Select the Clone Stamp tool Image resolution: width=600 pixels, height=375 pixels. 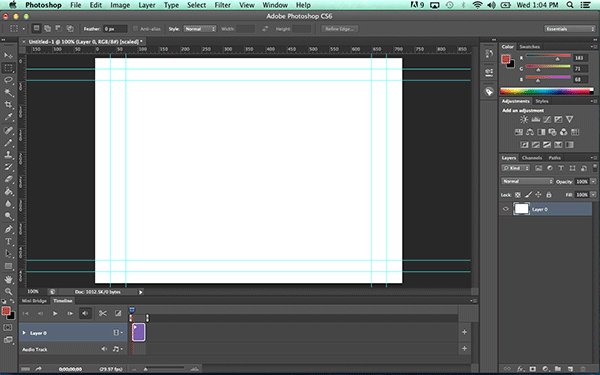(x=8, y=155)
